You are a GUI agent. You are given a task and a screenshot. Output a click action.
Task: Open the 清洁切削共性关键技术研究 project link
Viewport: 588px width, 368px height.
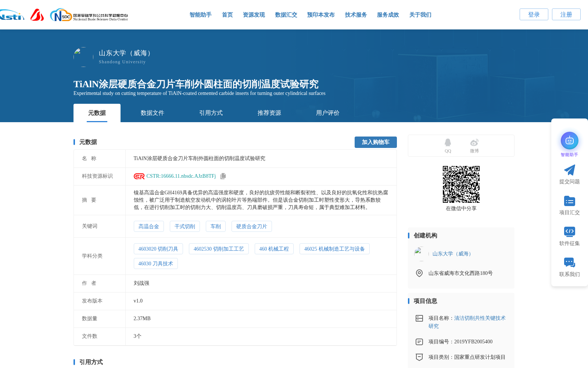(x=467, y=322)
